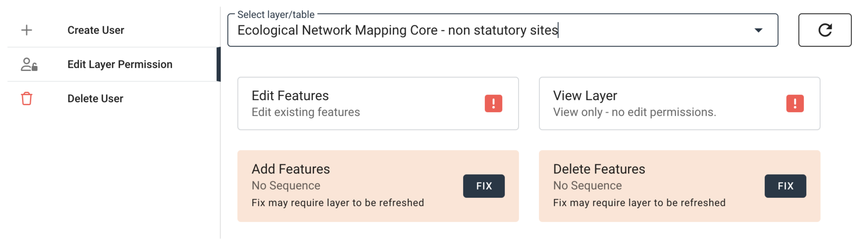
Task: Click the red trash icon for Delete User
Action: pos(27,98)
